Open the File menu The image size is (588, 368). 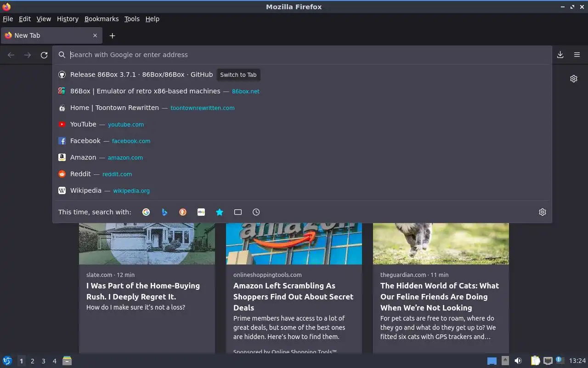[x=8, y=19]
